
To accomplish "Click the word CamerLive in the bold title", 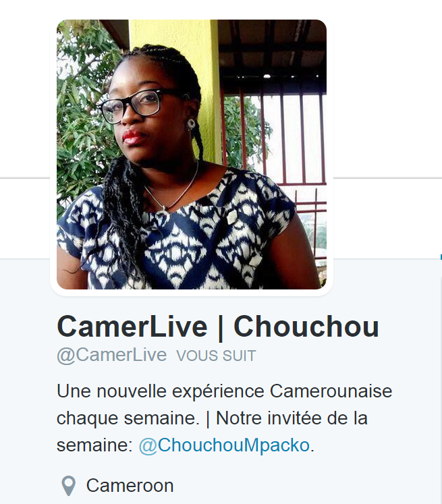I will [132, 327].
